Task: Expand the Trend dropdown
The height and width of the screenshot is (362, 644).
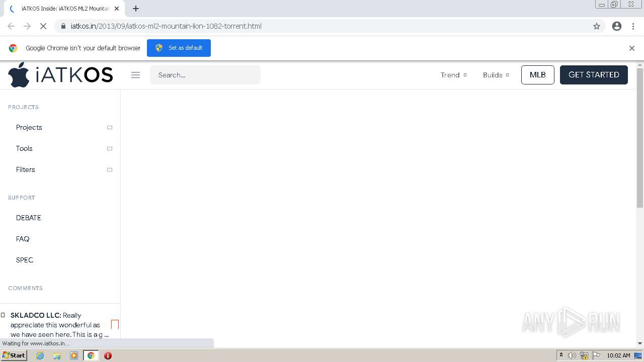Action: pos(453,75)
